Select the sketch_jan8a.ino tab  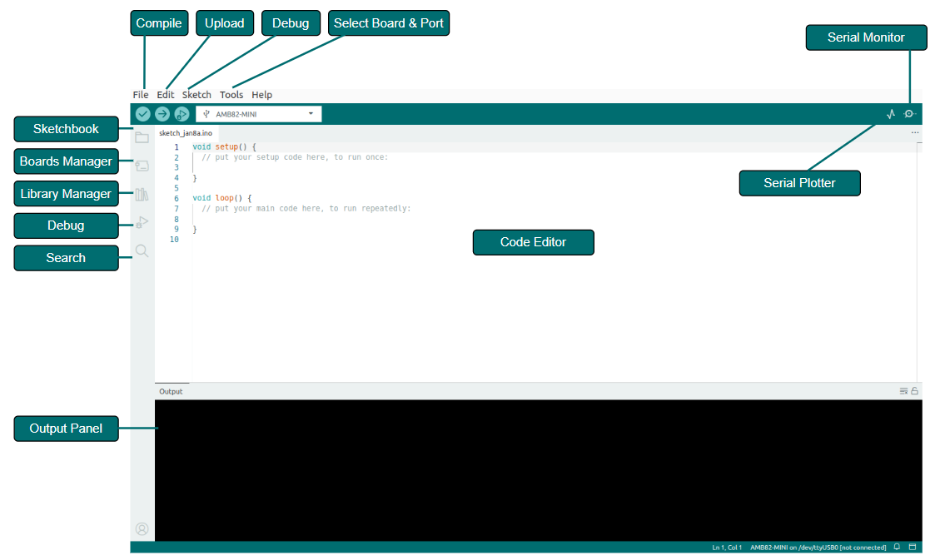pos(186,133)
